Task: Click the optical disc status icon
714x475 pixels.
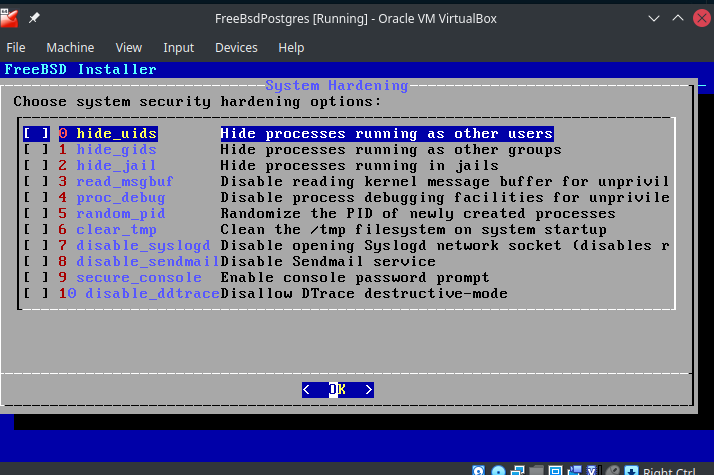Action: (x=498, y=470)
